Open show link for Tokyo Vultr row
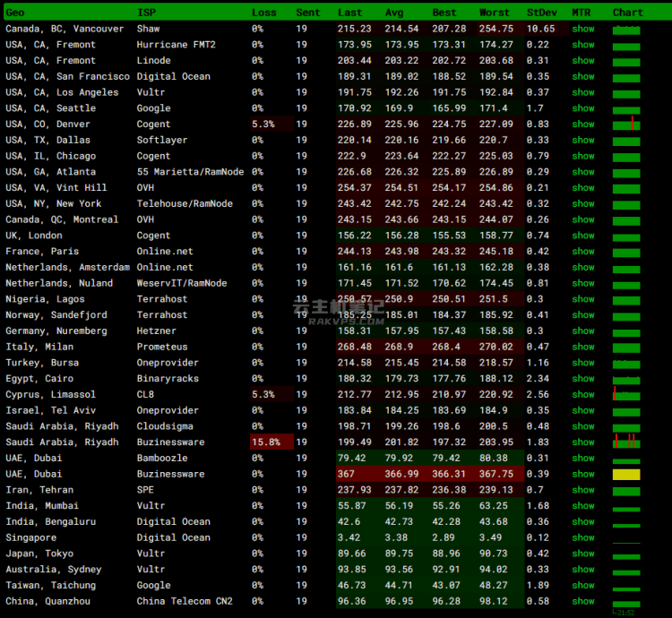Image resolution: width=672 pixels, height=618 pixels. [583, 554]
